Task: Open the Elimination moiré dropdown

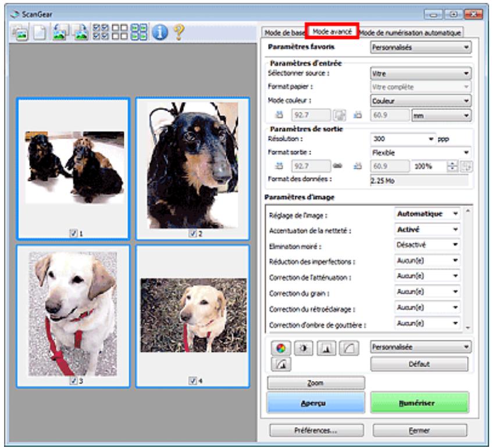Action: (427, 244)
